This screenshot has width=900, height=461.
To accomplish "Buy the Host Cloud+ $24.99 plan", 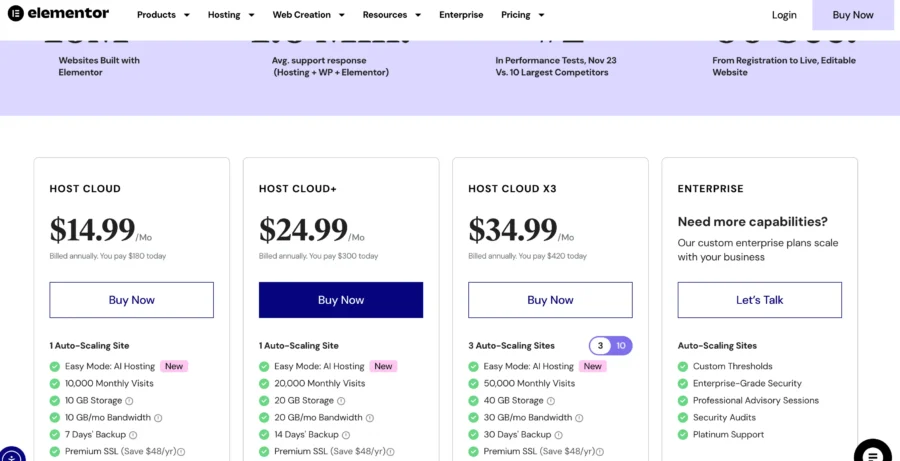I will click(341, 300).
